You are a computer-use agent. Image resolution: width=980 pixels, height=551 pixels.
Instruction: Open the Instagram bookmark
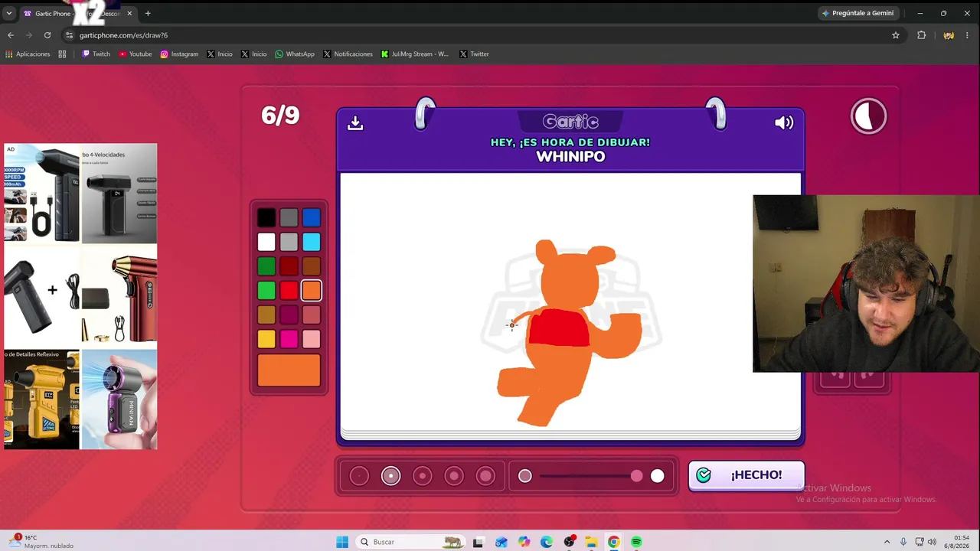pyautogui.click(x=179, y=54)
